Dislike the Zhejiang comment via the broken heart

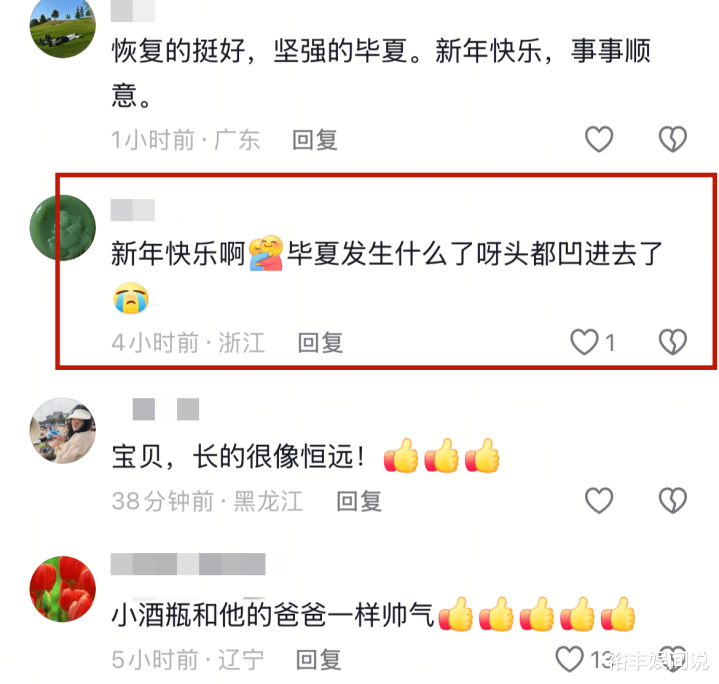coord(673,342)
